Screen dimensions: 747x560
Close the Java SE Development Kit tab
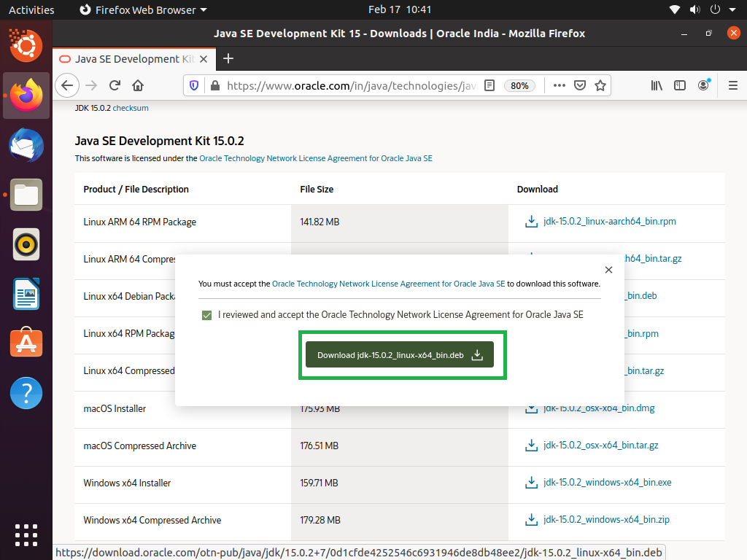tap(204, 59)
